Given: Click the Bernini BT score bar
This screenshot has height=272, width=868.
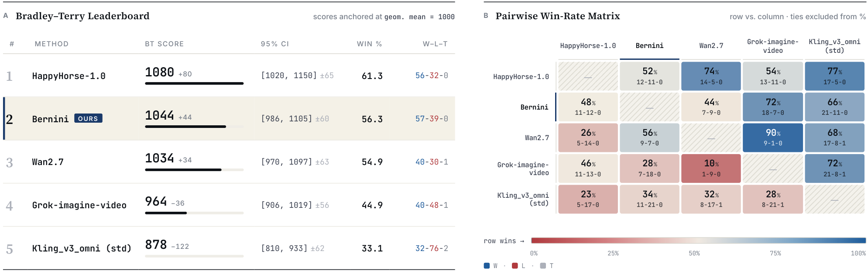Looking at the screenshot, I should click(194, 127).
